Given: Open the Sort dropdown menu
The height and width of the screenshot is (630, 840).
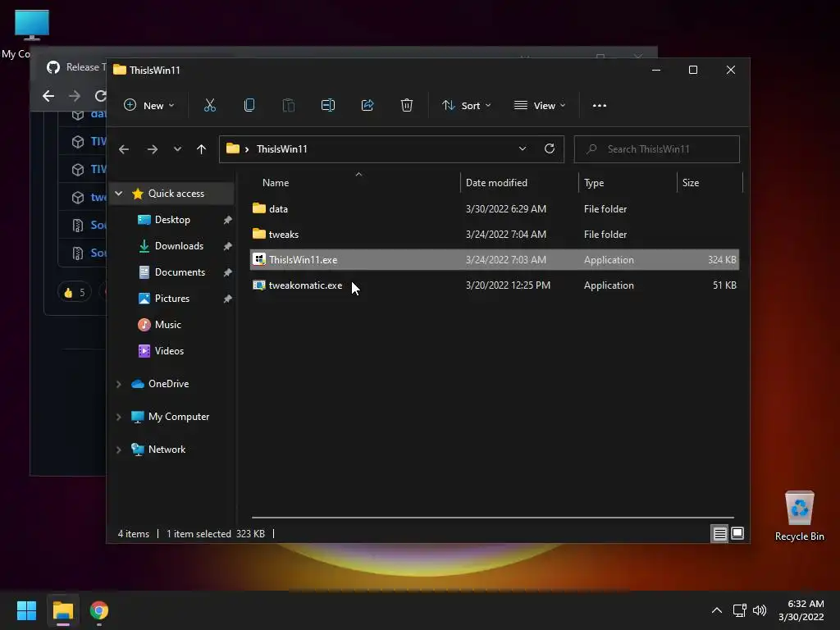Looking at the screenshot, I should tap(466, 106).
